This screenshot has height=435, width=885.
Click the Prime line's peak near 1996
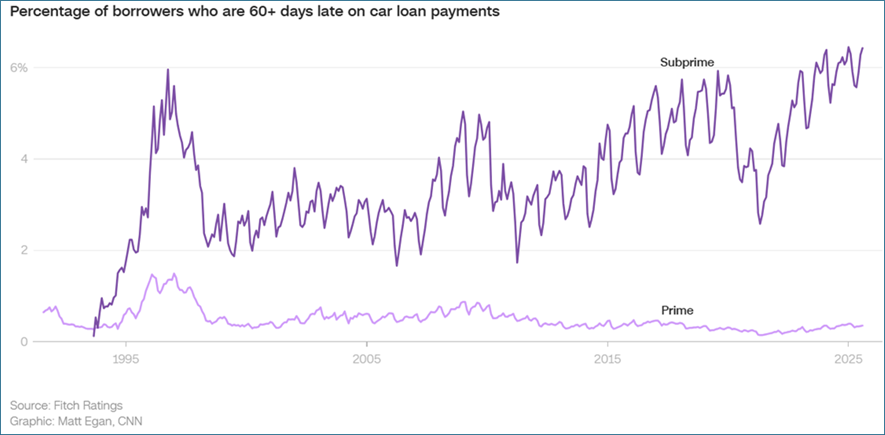click(152, 274)
